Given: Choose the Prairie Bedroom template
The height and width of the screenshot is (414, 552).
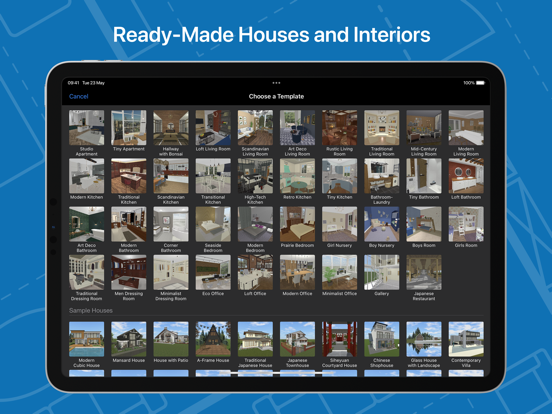Looking at the screenshot, I should tap(297, 224).
